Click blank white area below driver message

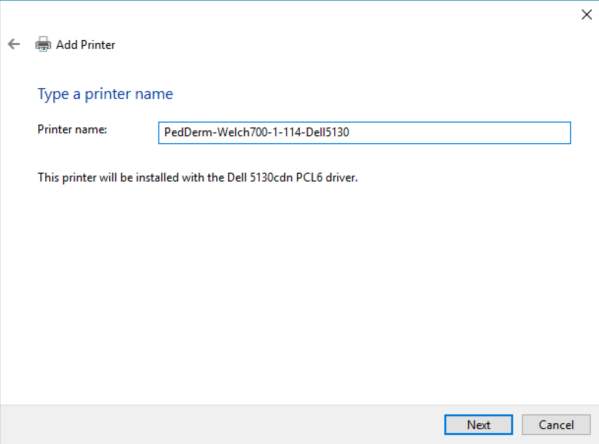(x=298, y=290)
